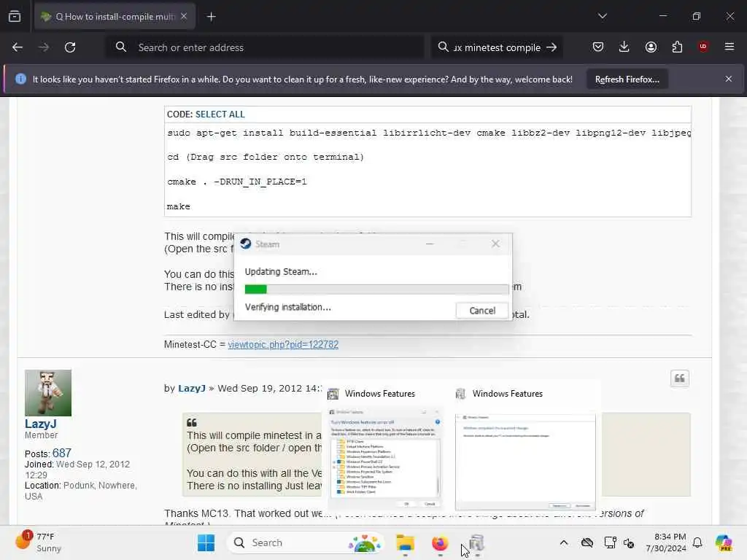Click the 'Refresh Firefox...' button
The height and width of the screenshot is (560, 747).
[x=627, y=79]
